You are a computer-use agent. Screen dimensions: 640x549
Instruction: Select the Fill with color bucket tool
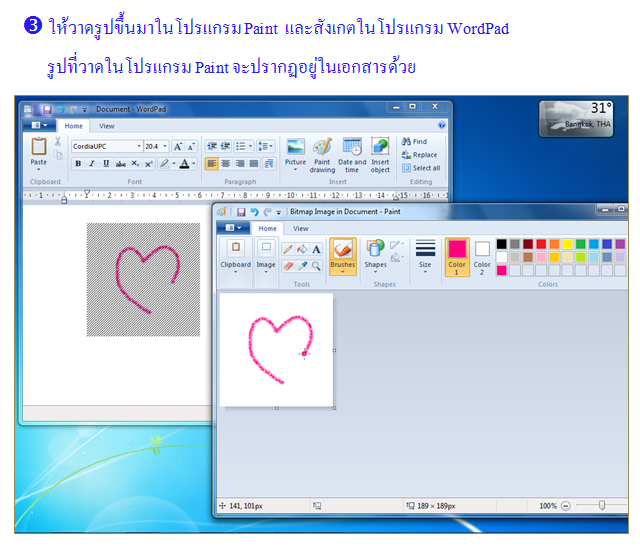[x=302, y=249]
